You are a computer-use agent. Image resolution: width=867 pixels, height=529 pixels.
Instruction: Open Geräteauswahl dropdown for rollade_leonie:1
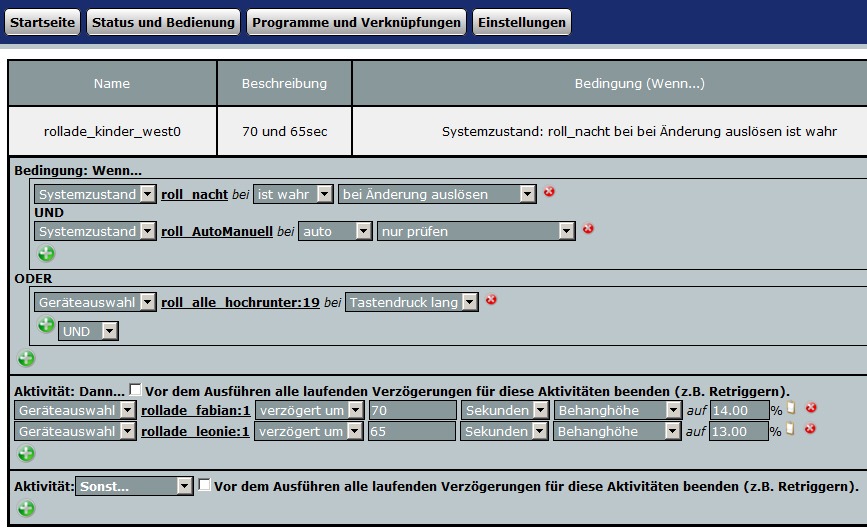[x=75, y=431]
